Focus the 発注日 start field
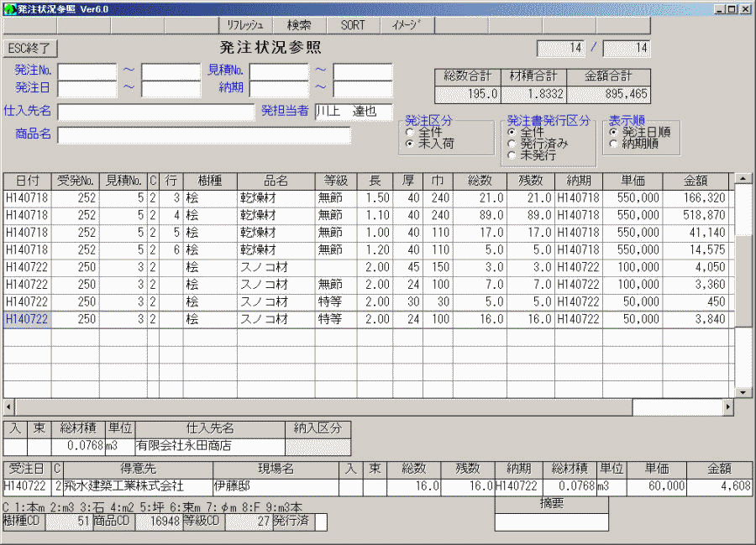The image size is (756, 545). 87,89
